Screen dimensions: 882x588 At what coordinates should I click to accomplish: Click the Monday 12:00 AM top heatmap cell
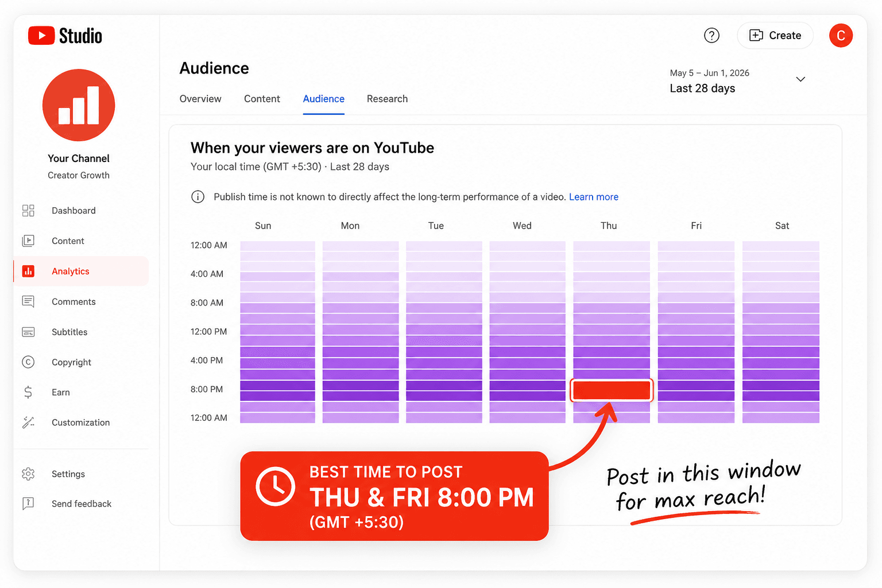click(x=361, y=246)
